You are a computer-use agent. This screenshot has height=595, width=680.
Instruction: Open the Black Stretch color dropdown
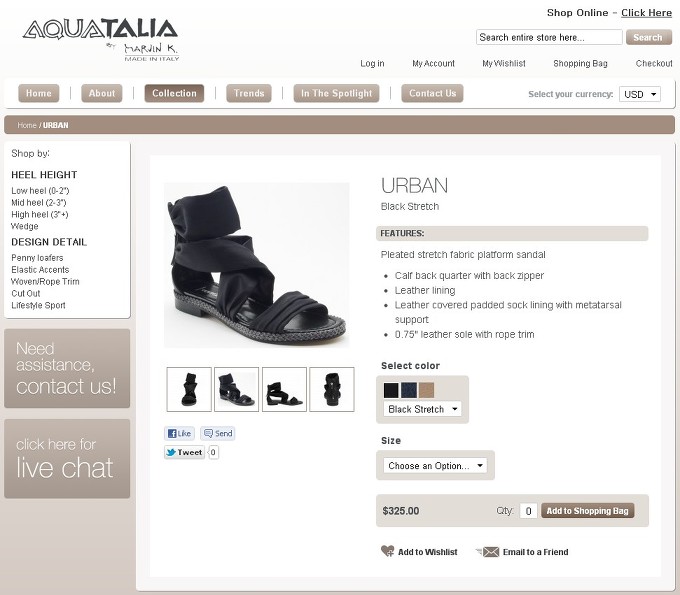[422, 409]
